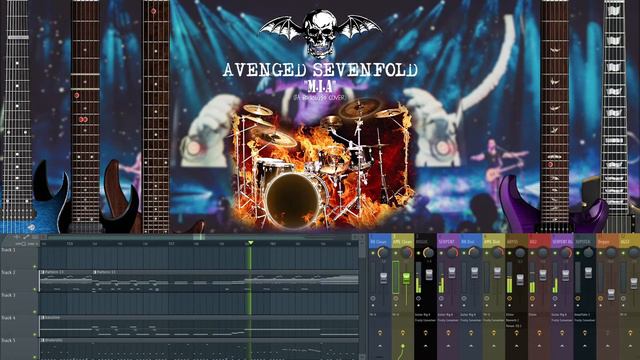The image size is (640, 360).
Task: Select the 'Track 2' label
Action: click(8, 272)
